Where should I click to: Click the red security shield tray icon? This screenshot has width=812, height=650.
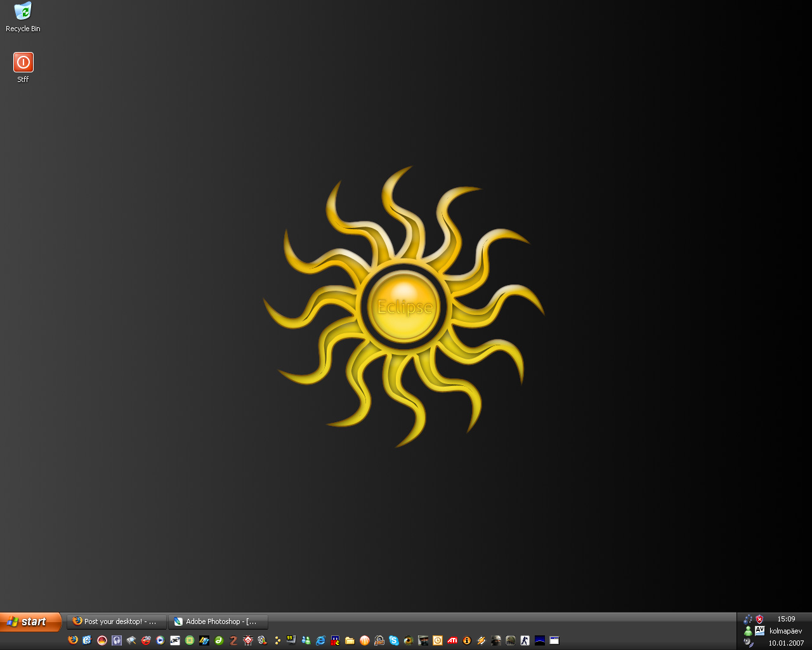[x=759, y=619]
